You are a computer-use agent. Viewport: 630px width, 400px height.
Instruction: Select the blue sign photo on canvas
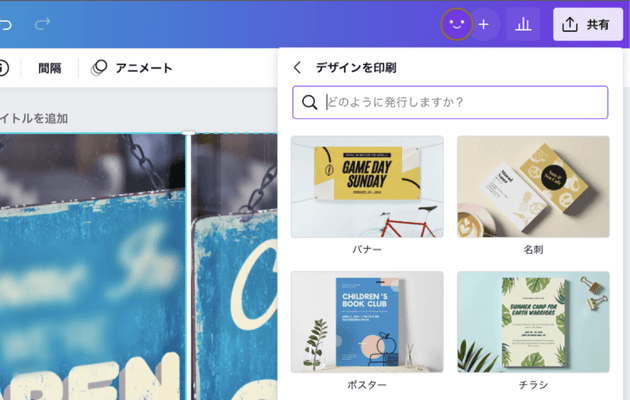click(92, 267)
